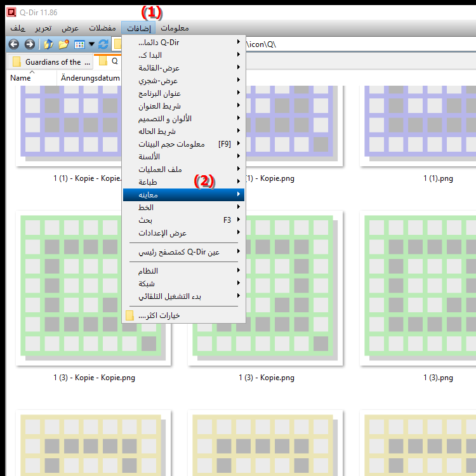Click the Forward navigation arrow icon

[29, 44]
